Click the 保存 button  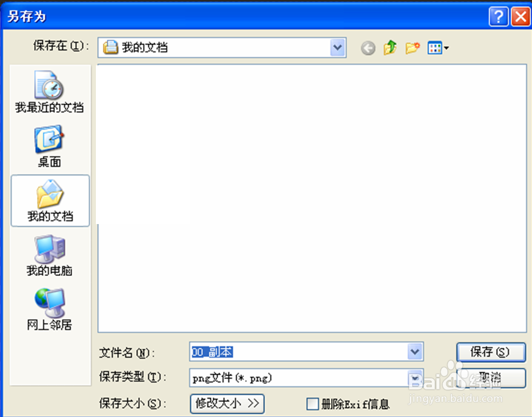(491, 352)
